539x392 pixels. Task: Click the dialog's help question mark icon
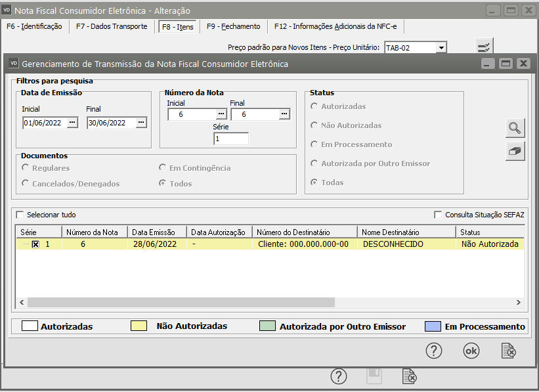434,351
